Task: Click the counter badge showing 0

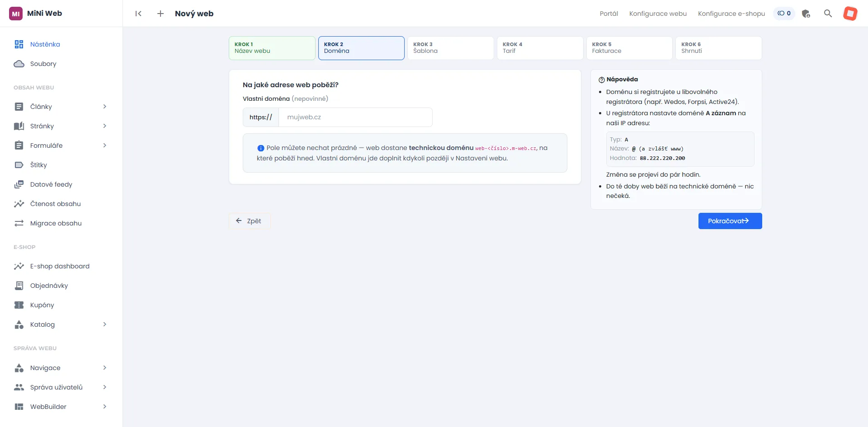Action: pyautogui.click(x=784, y=14)
